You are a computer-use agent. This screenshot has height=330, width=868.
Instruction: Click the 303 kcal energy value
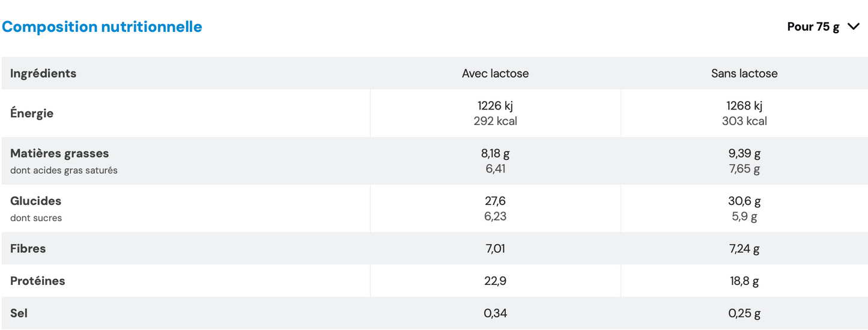pyautogui.click(x=744, y=121)
